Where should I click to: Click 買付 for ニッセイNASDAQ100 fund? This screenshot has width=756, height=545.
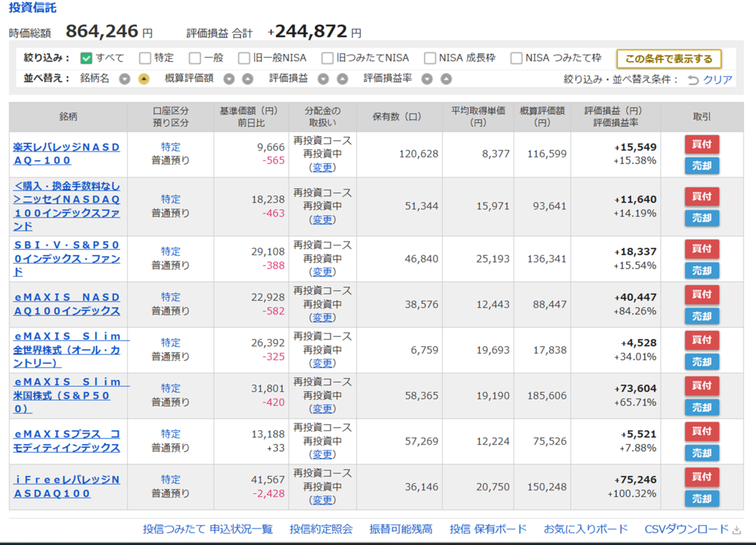coord(702,197)
